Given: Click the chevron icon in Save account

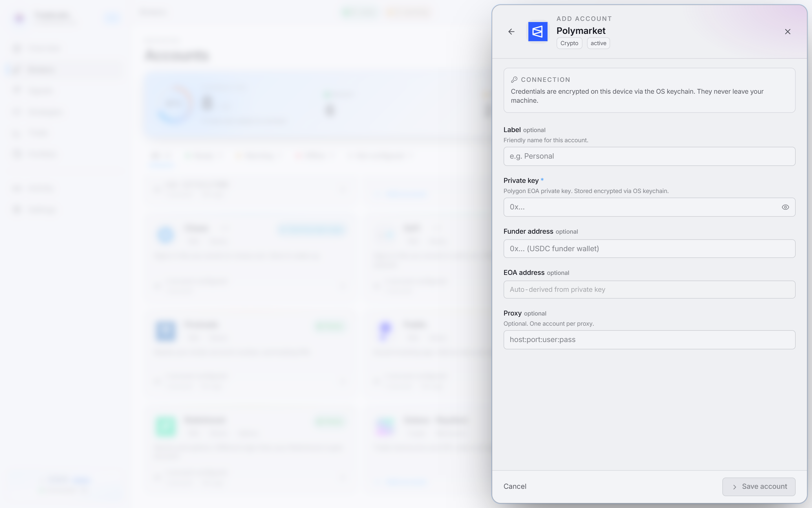Looking at the screenshot, I should pos(734,487).
